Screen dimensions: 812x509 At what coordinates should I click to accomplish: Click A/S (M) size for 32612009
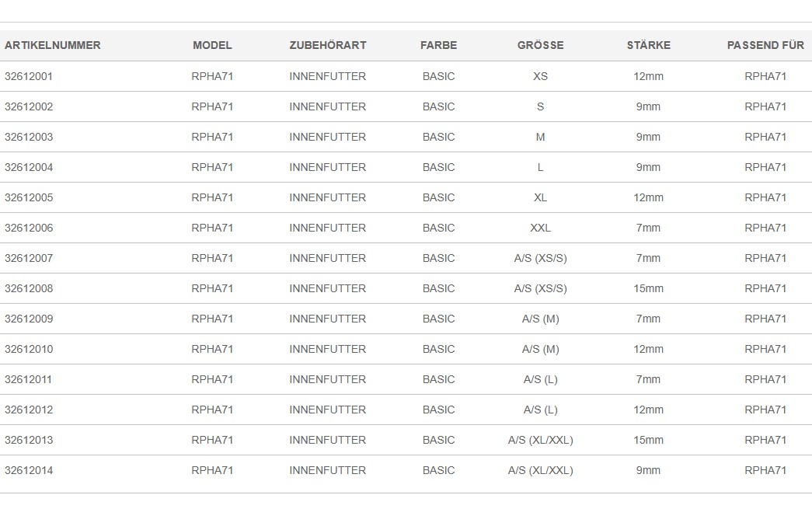pyautogui.click(x=540, y=319)
